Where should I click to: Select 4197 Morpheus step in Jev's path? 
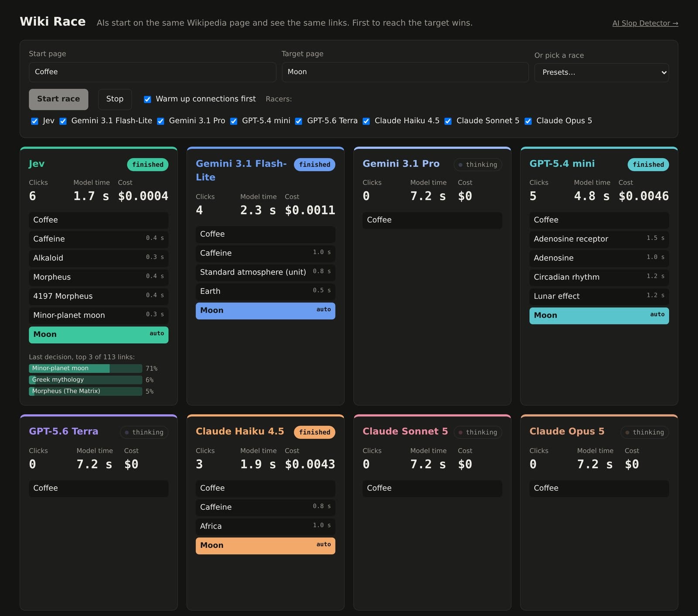pyautogui.click(x=99, y=296)
